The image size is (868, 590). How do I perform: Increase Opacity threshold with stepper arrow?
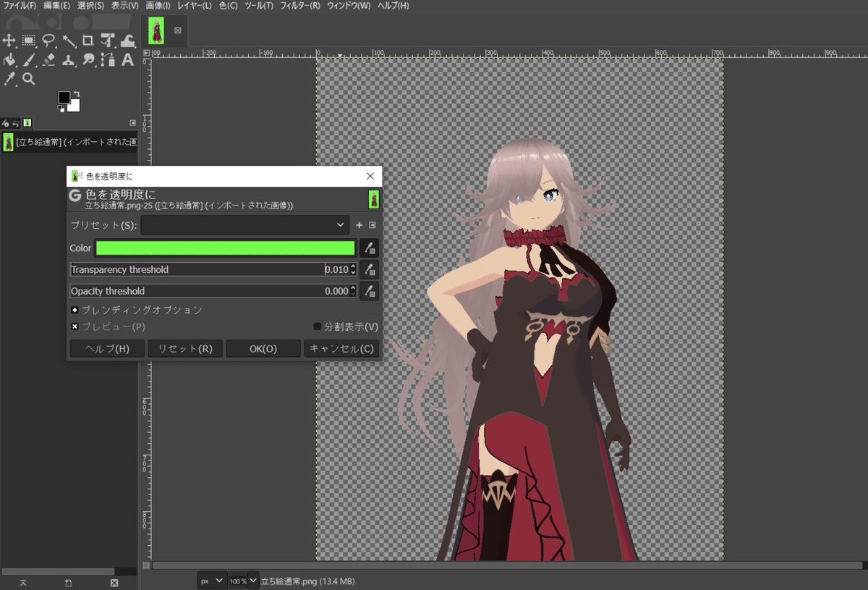point(353,288)
